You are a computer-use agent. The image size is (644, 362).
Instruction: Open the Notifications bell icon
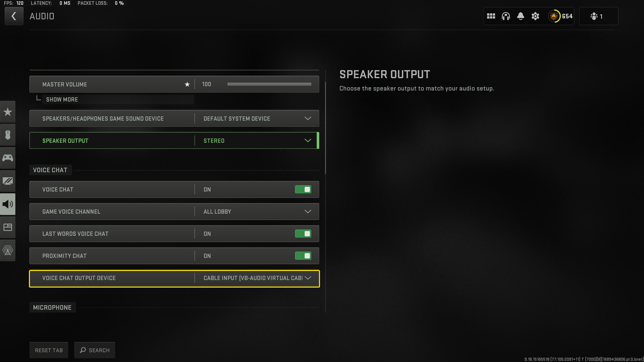click(x=520, y=16)
